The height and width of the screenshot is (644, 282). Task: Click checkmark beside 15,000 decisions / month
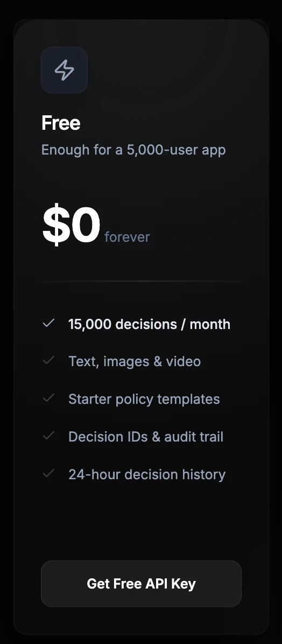[x=48, y=323]
